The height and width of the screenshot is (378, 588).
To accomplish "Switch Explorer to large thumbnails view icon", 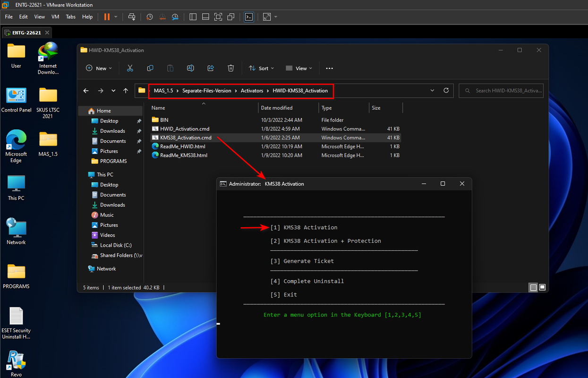I will pyautogui.click(x=543, y=287).
